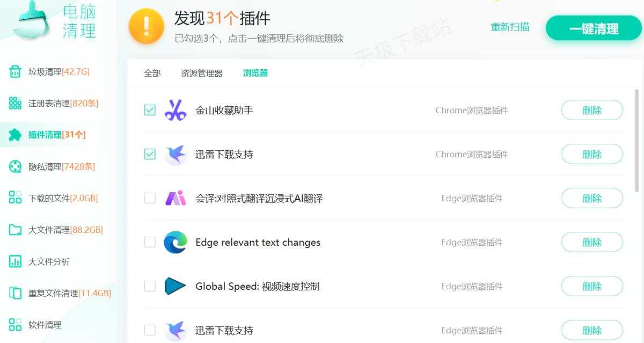
Task: Click the Edge relevant text changes icon
Action: click(x=175, y=242)
